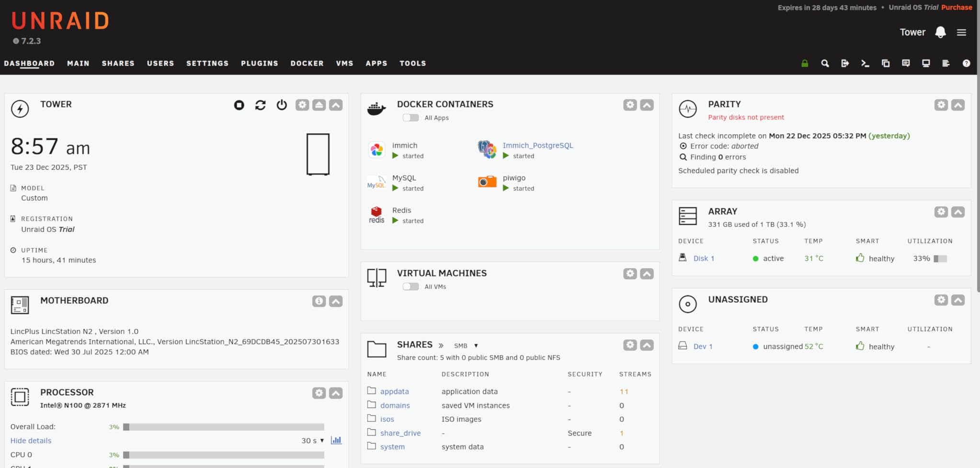This screenshot has width=980, height=468.
Task: Open the Settings tab
Action: pos(207,63)
